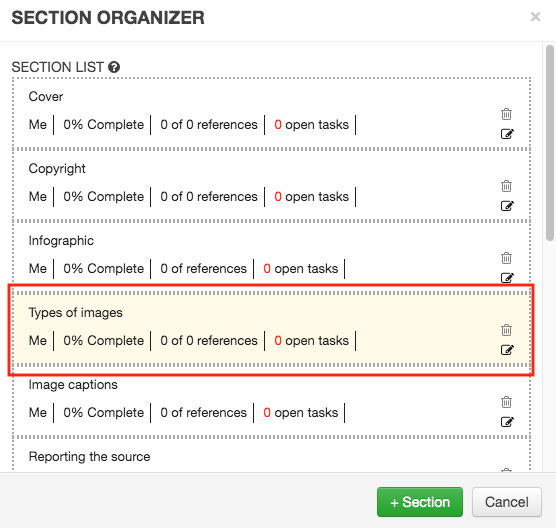The width and height of the screenshot is (556, 528).
Task: Add a new section with + Section
Action: (420, 502)
